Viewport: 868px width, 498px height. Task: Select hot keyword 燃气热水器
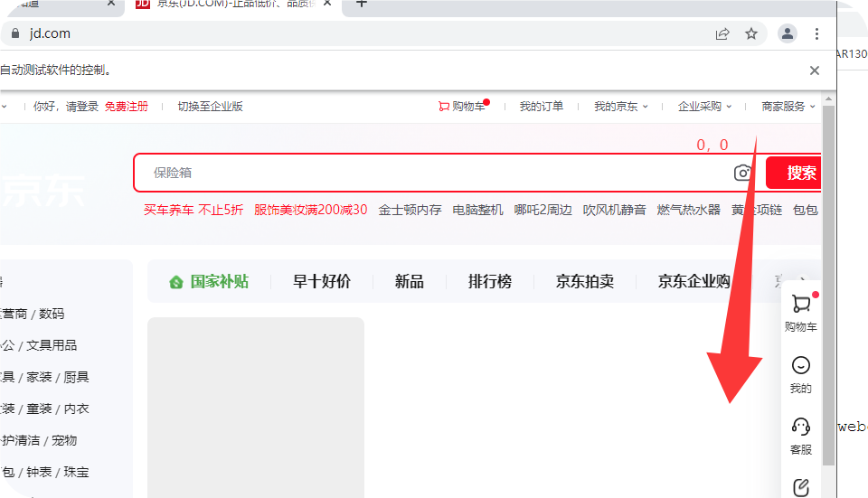(688, 210)
